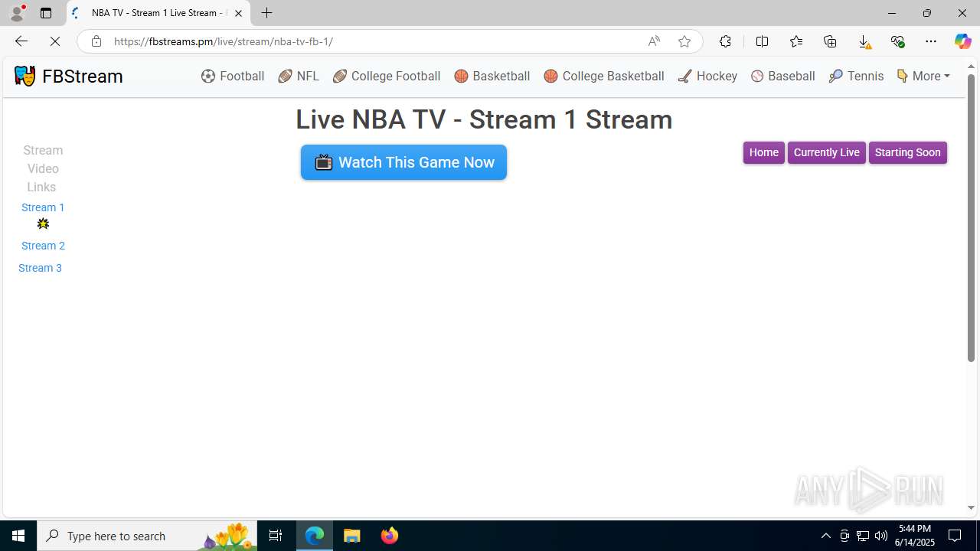View site information lock icon
Image resolution: width=980 pixels, height=551 pixels.
[x=96, y=41]
